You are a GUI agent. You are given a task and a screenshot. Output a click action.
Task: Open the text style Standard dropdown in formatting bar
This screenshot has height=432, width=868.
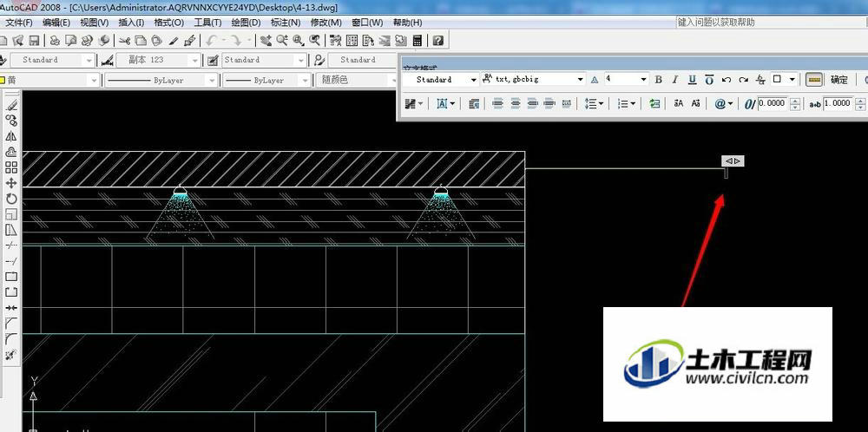[473, 80]
